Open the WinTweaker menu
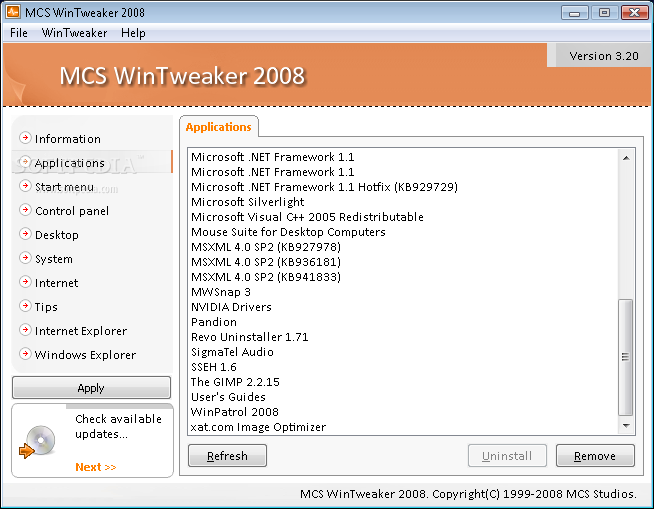Screen dimensions: 654x509 click(74, 33)
